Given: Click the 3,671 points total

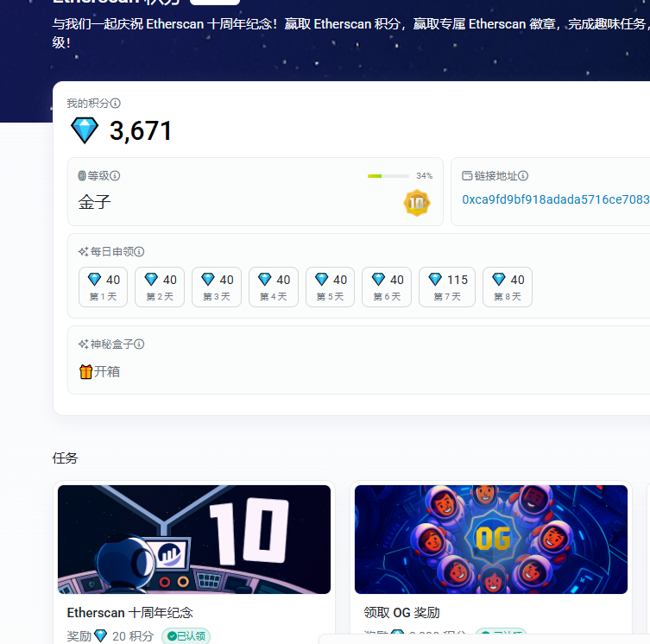Looking at the screenshot, I should (141, 130).
